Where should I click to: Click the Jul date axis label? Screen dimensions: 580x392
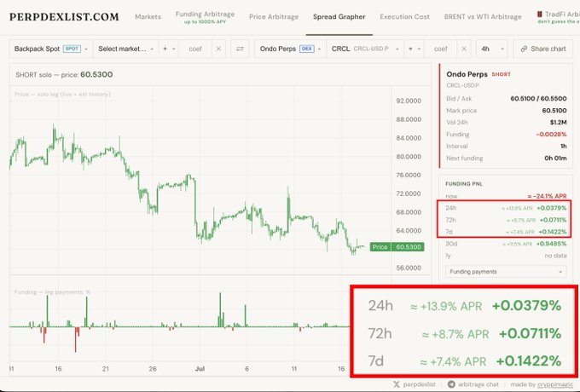pos(200,369)
